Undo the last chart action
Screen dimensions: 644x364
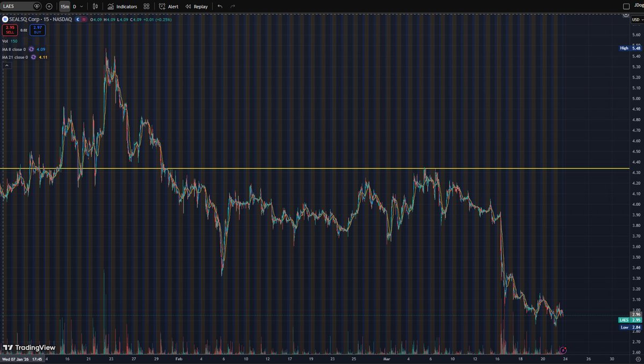tap(219, 6)
